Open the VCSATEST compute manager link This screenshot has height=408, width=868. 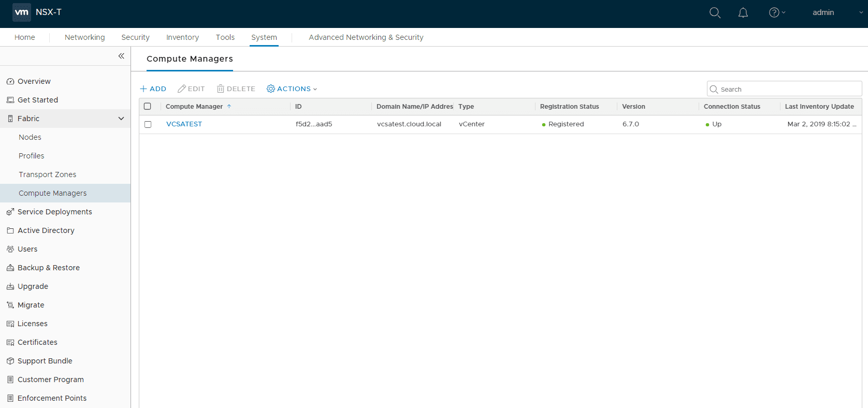point(184,124)
